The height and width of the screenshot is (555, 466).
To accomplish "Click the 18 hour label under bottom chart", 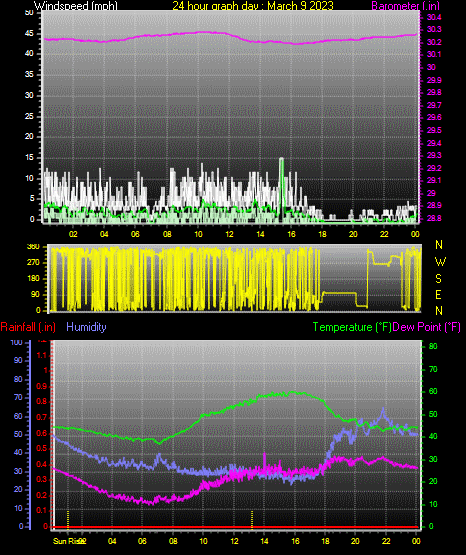I will 326,541.
